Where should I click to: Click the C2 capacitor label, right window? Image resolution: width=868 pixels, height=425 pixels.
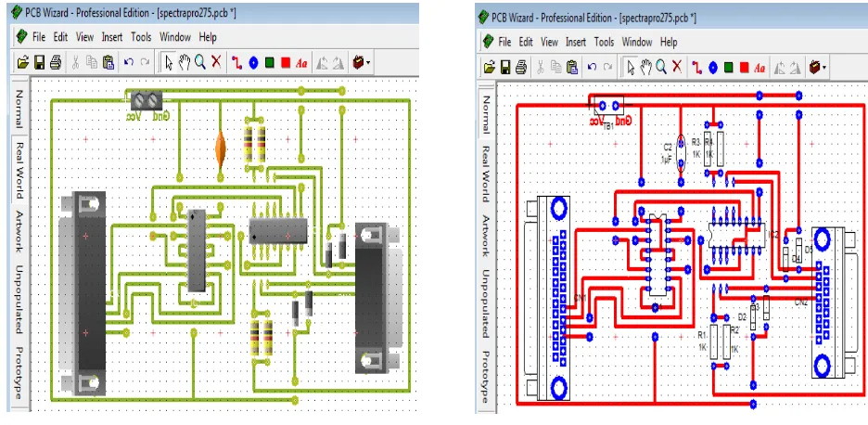[x=668, y=148]
